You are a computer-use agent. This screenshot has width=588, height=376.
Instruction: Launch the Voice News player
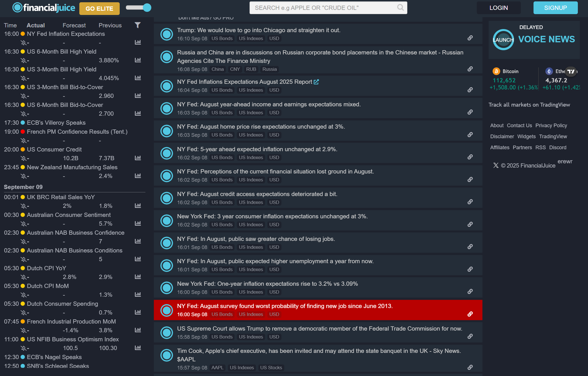click(503, 40)
